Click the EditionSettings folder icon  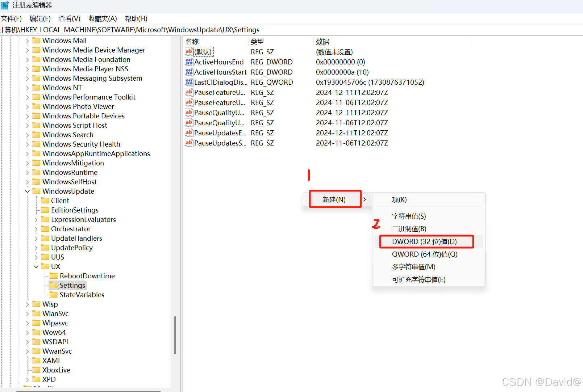(45, 210)
